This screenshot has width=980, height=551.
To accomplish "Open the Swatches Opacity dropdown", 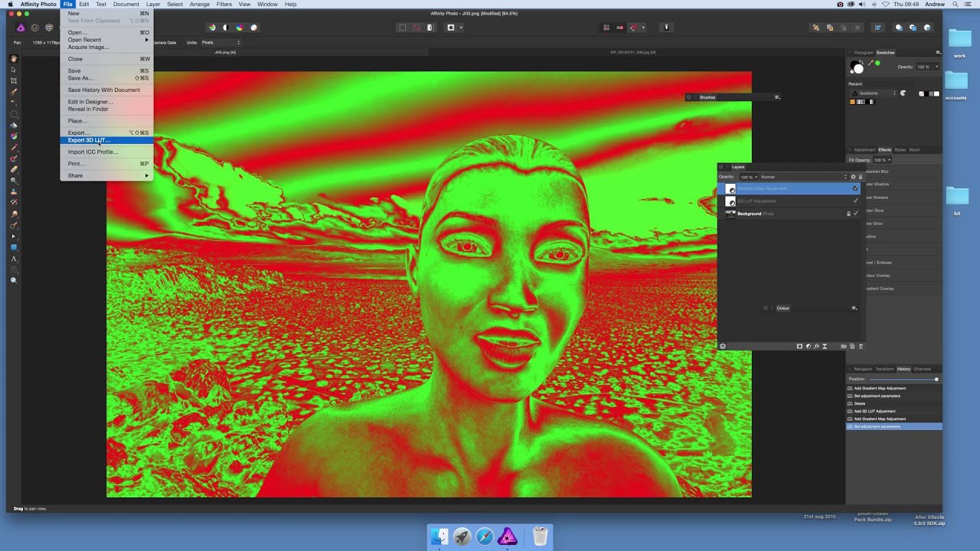I will click(928, 67).
